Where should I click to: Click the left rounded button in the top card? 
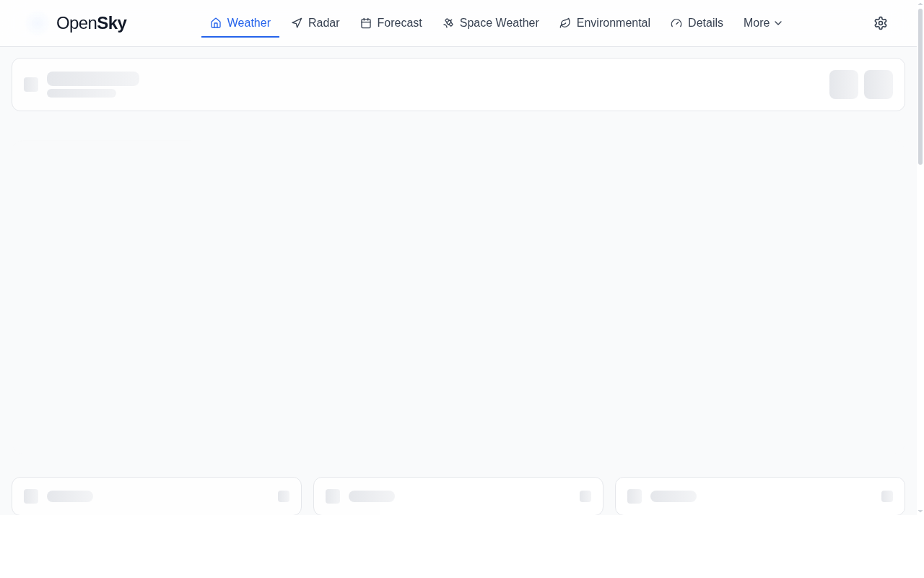click(843, 85)
